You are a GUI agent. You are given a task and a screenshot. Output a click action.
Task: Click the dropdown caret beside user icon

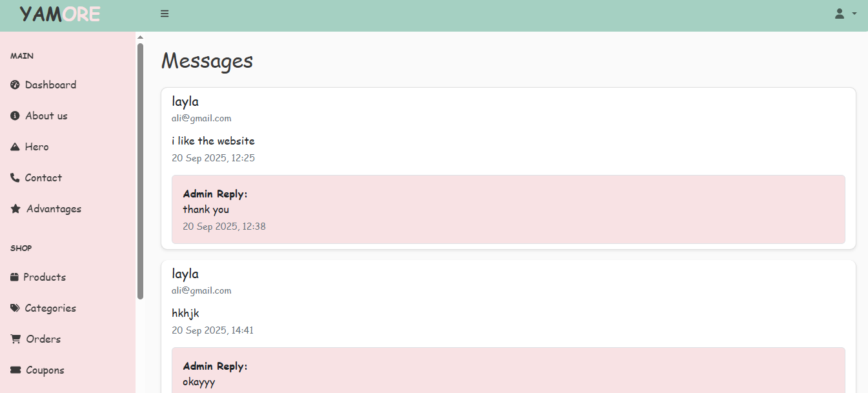tap(854, 14)
